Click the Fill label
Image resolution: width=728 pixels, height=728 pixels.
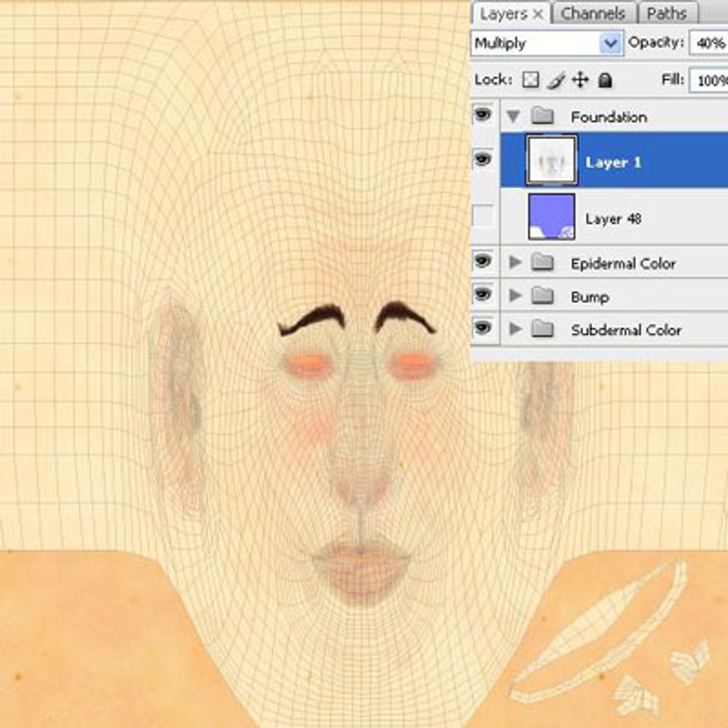point(673,80)
